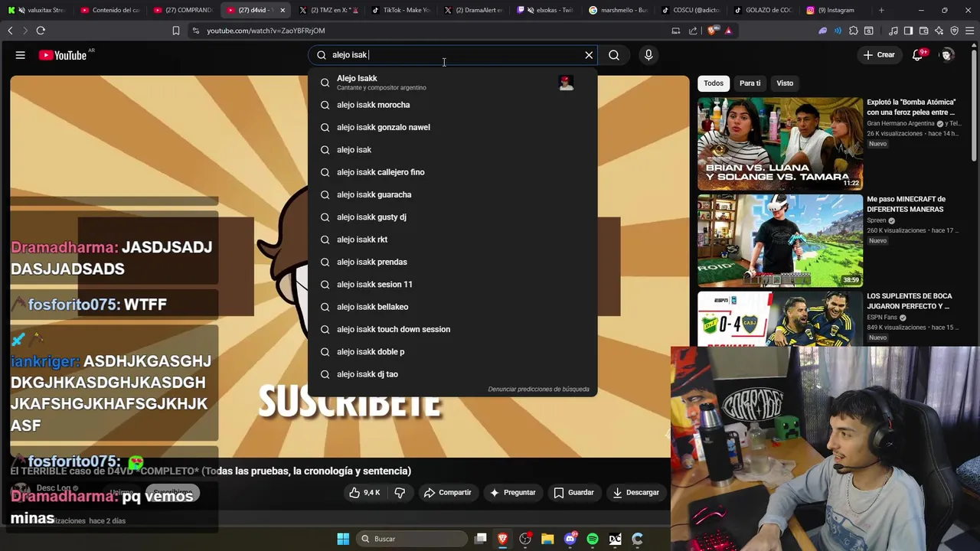980x551 pixels.
Task: Select suggestion alejo isakk dj tao
Action: pyautogui.click(x=452, y=374)
